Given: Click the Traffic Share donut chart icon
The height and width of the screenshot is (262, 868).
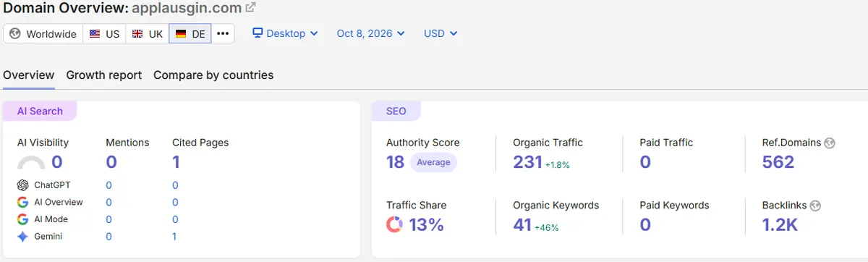Looking at the screenshot, I should click(x=394, y=224).
